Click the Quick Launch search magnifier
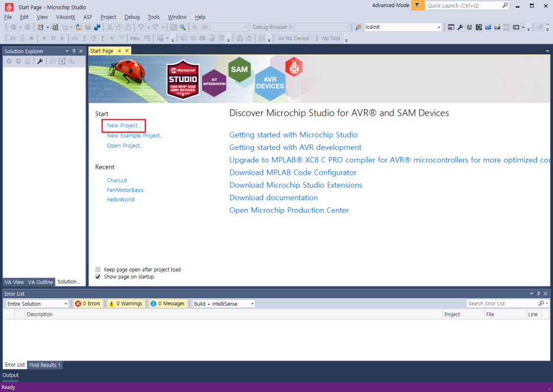553x392 pixels. (505, 5)
